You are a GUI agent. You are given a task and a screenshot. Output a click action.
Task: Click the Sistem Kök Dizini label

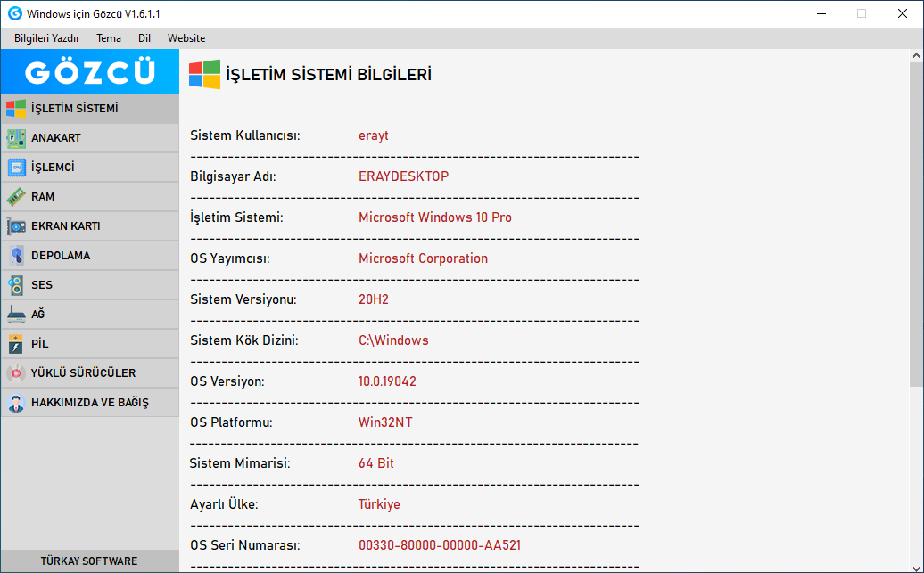(244, 340)
